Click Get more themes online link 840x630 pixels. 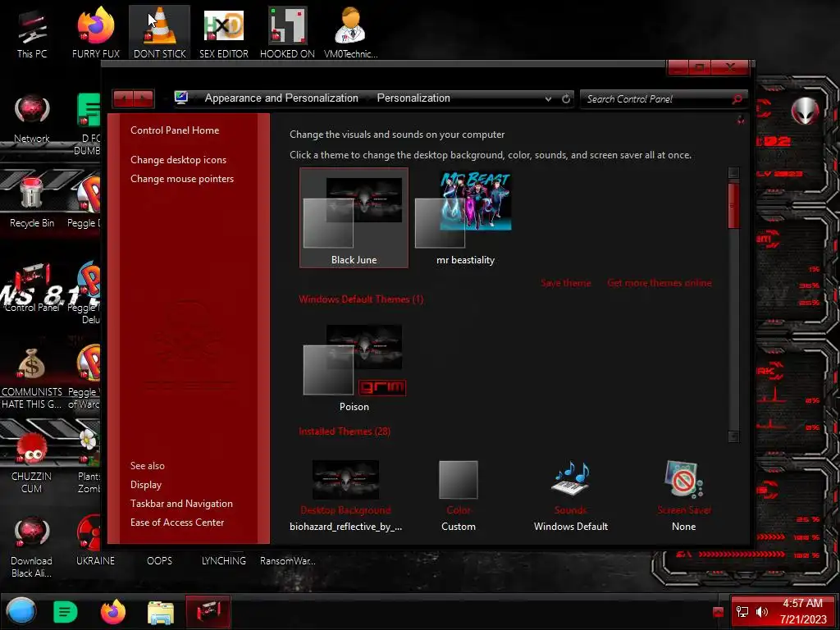click(x=660, y=283)
